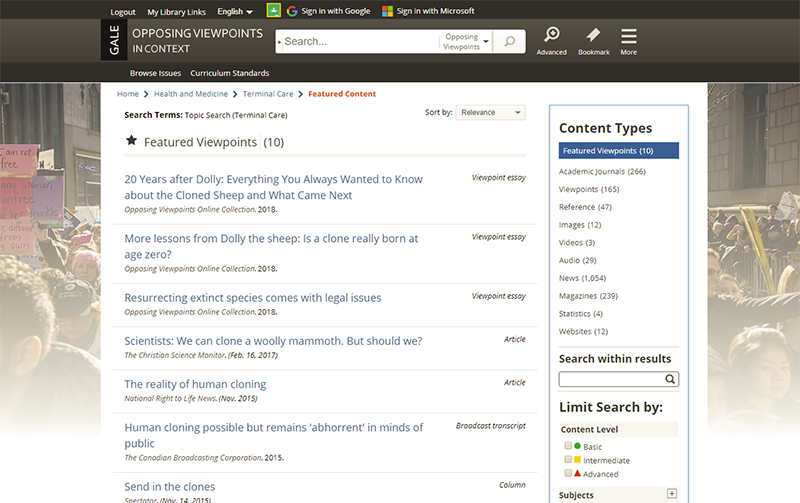Click the GALE logo
The image size is (800, 503).
tap(114, 40)
